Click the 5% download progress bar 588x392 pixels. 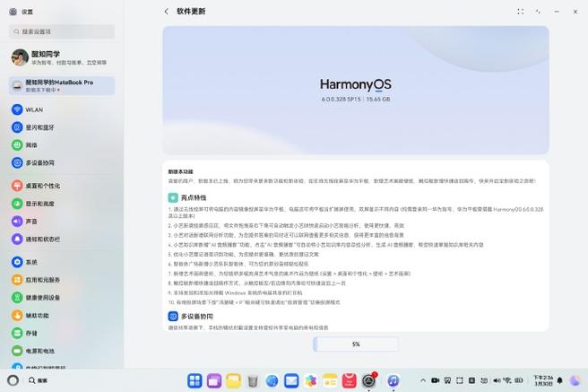pyautogui.click(x=356, y=344)
